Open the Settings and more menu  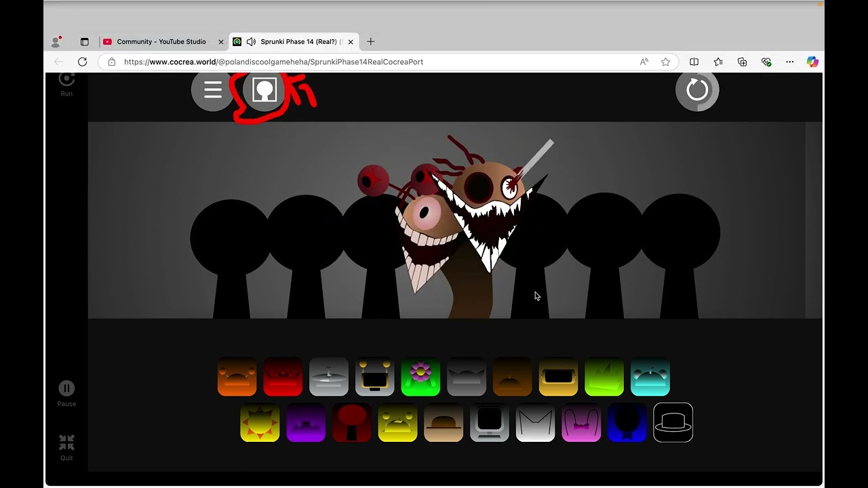point(790,62)
